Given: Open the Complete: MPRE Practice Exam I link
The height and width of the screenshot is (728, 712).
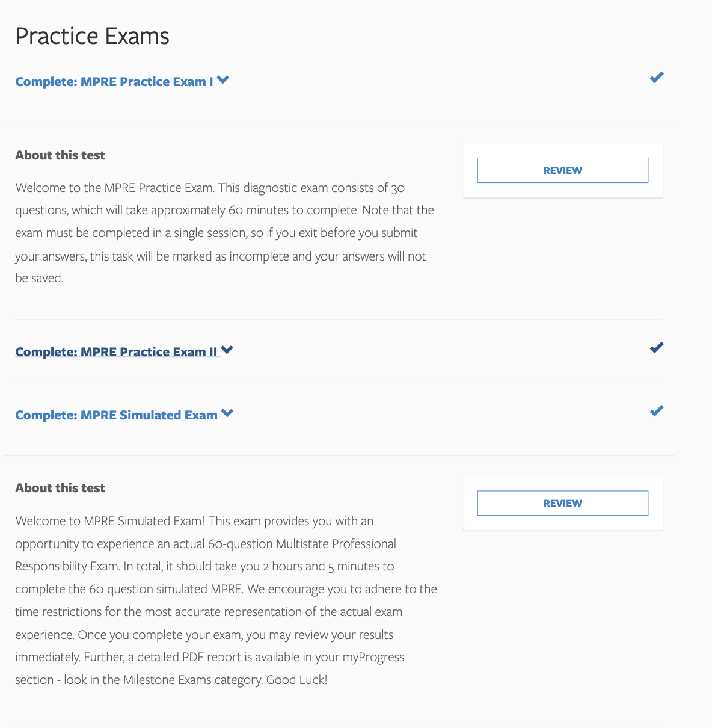Looking at the screenshot, I should tap(114, 82).
